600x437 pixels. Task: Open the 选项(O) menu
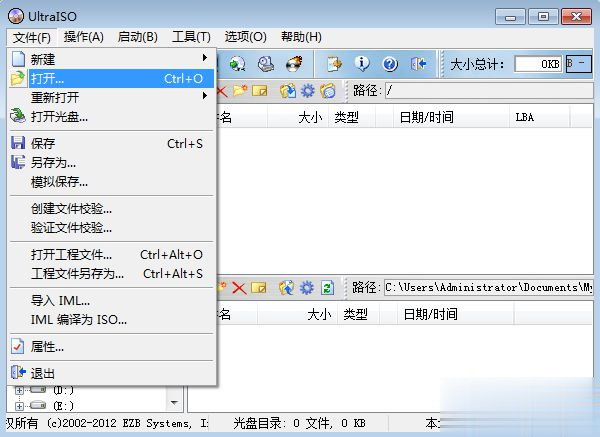[x=245, y=37]
